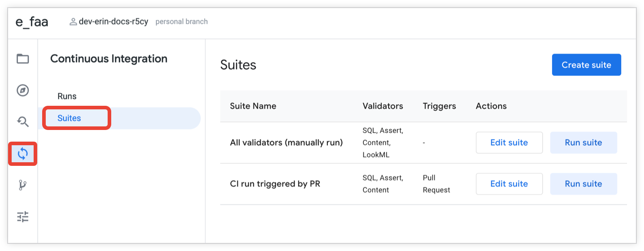Run the CI run triggered by PR suite
The width and height of the screenshot is (644, 251).
tap(583, 184)
